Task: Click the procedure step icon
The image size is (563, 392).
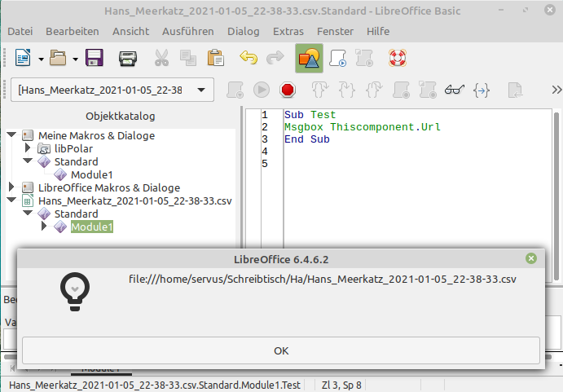Action: (320, 90)
